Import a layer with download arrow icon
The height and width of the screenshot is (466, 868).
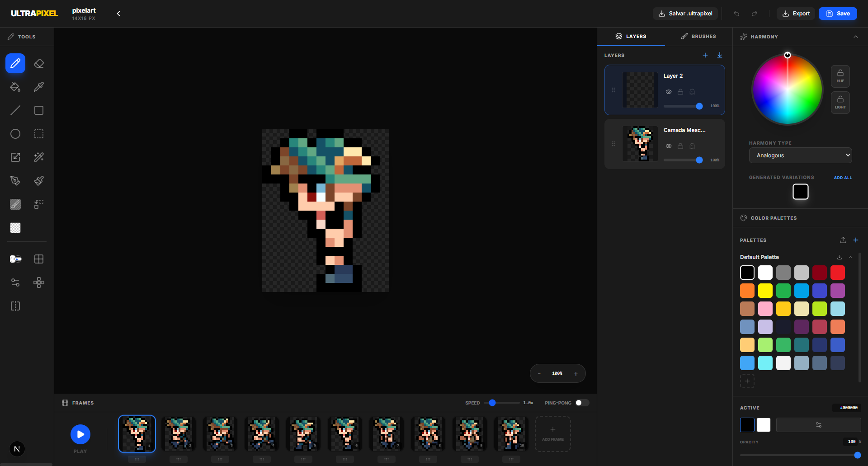[x=720, y=55]
